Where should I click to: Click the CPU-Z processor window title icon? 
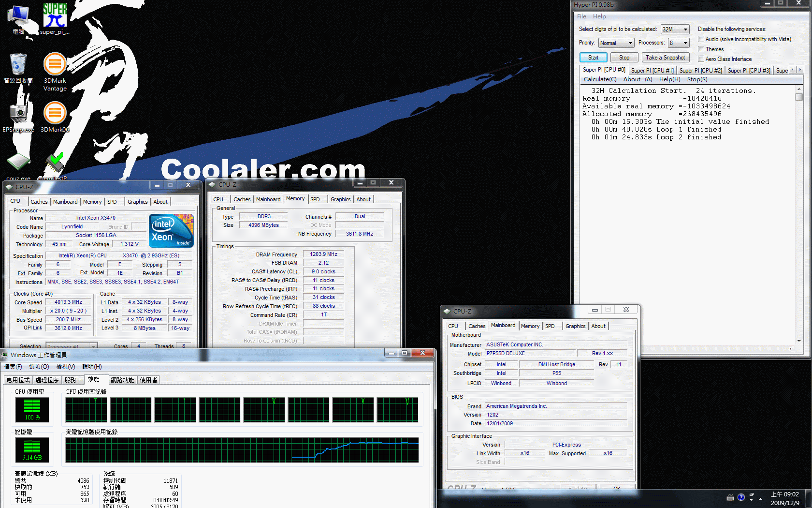click(9, 187)
